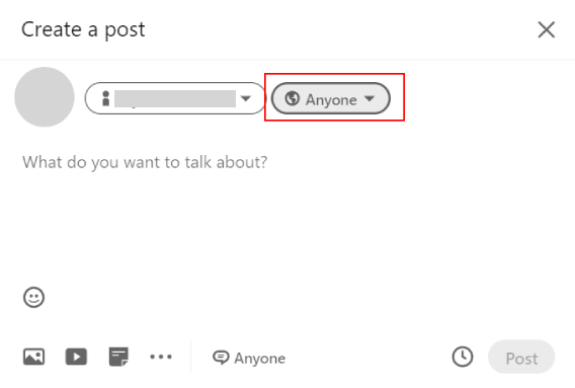The width and height of the screenshot is (575, 388).
Task: Open more options three-dots icon
Action: [x=161, y=356]
